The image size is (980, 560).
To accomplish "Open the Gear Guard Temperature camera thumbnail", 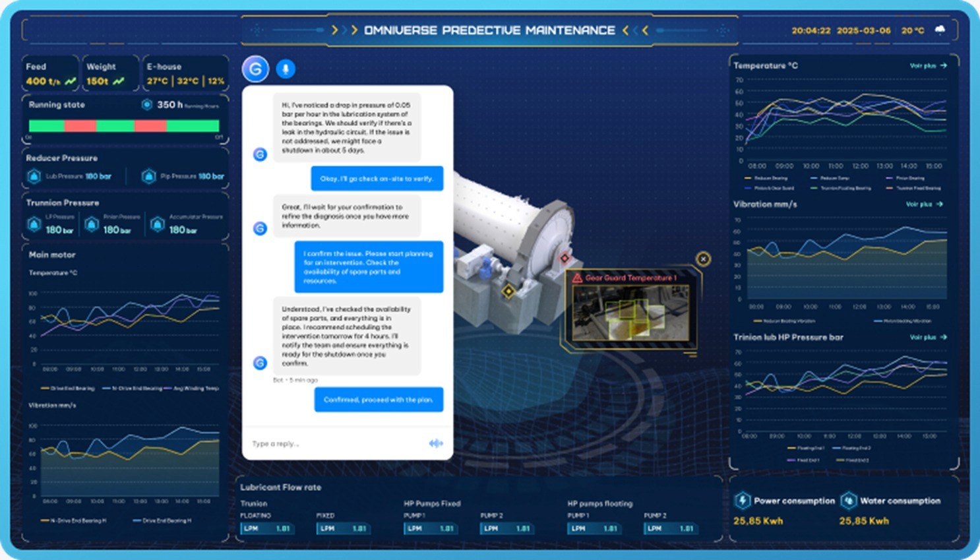I will [630, 313].
